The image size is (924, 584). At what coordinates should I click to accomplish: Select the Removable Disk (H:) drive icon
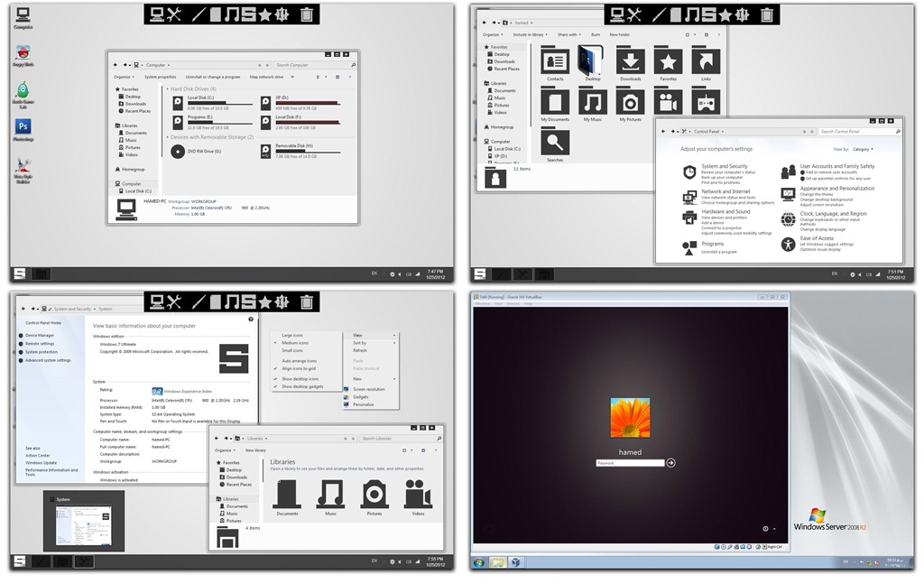click(x=266, y=152)
